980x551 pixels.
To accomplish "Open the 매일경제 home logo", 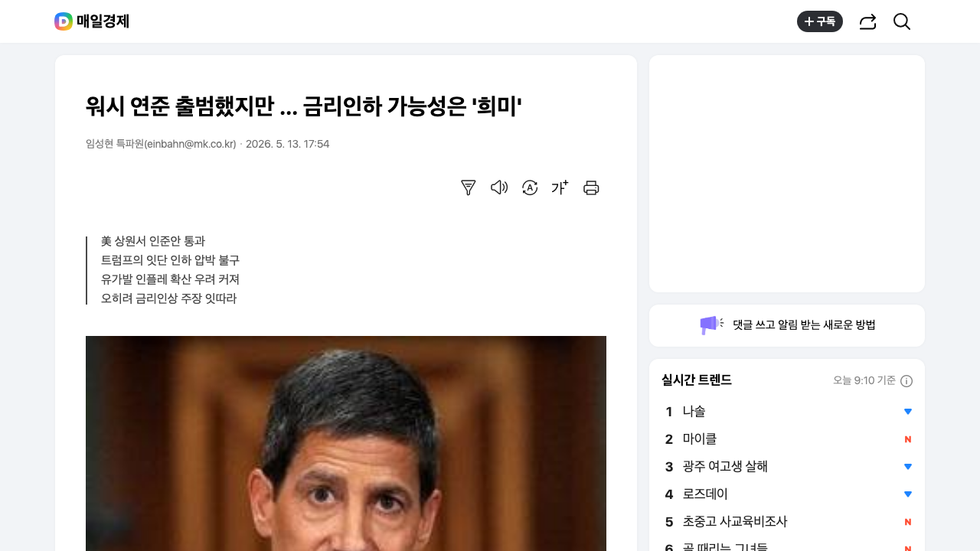I will (92, 21).
